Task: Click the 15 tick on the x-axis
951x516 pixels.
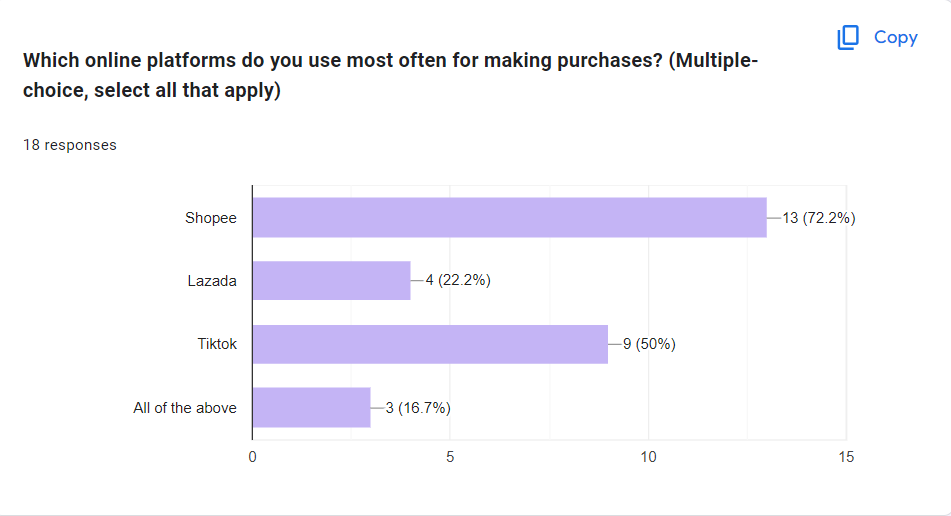Action: pyautogui.click(x=846, y=456)
